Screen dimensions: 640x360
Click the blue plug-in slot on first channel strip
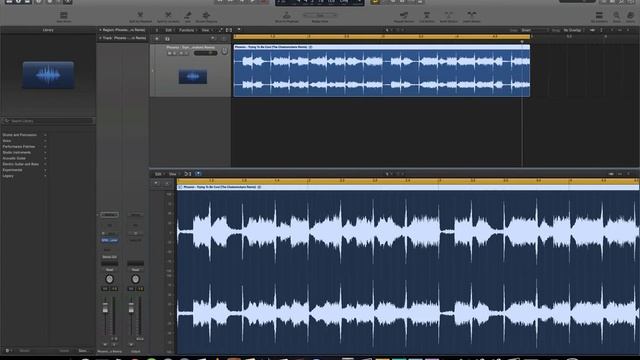coord(109,240)
